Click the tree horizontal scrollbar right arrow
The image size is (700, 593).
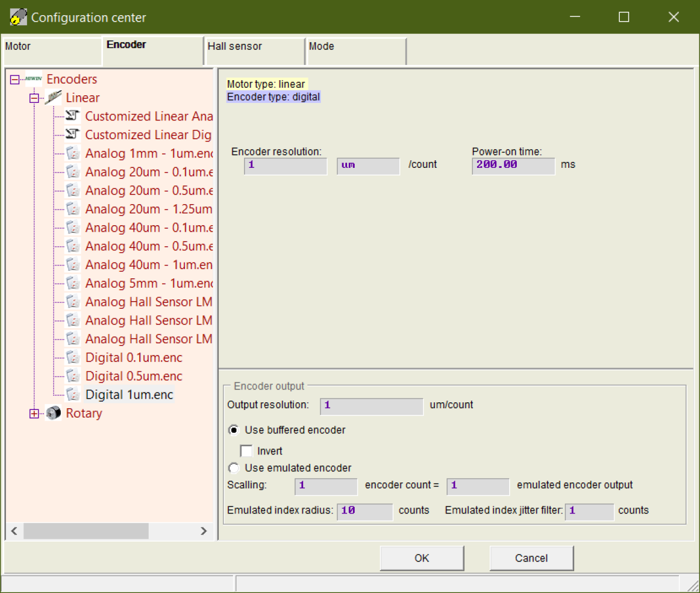pos(204,531)
